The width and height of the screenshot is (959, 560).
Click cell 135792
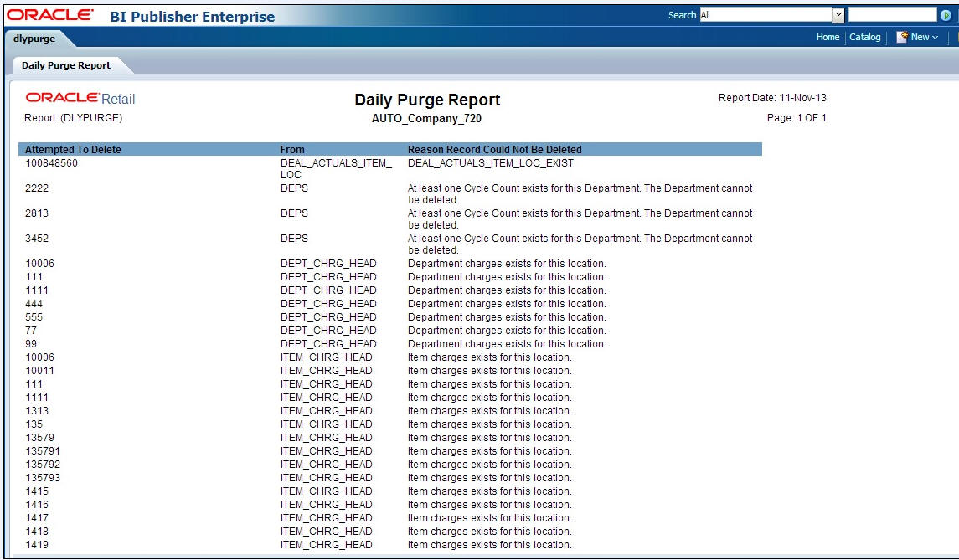[x=43, y=465]
